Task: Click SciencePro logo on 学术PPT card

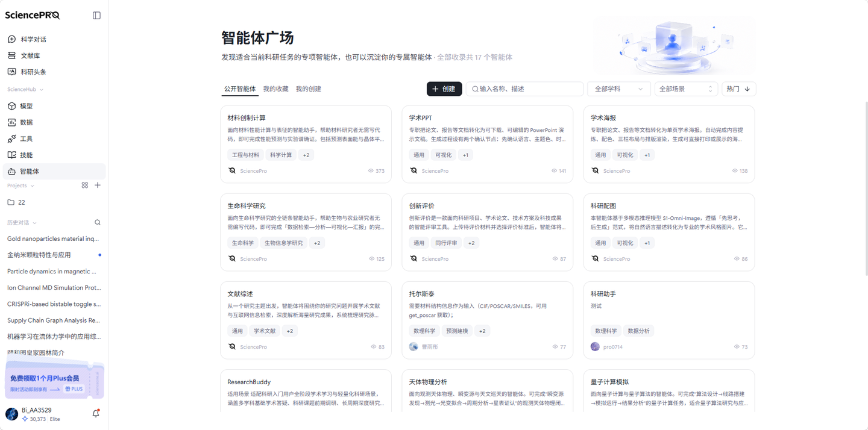Action: [414, 171]
